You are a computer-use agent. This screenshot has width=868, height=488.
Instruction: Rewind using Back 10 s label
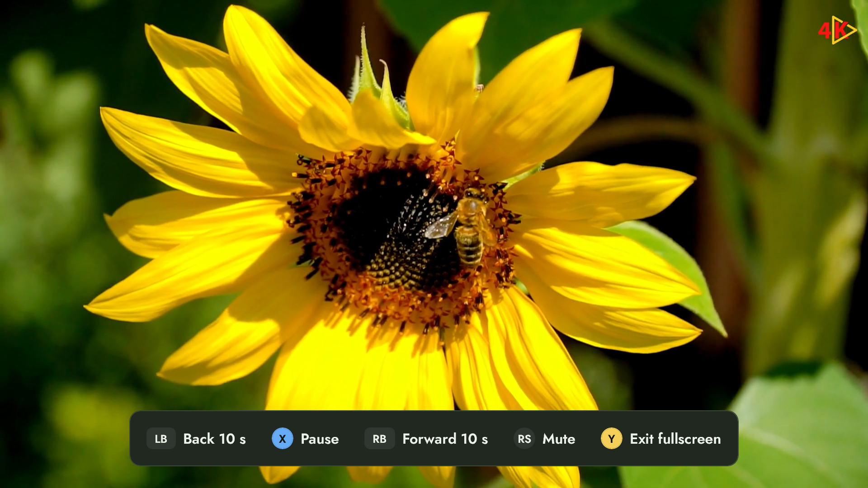click(214, 439)
